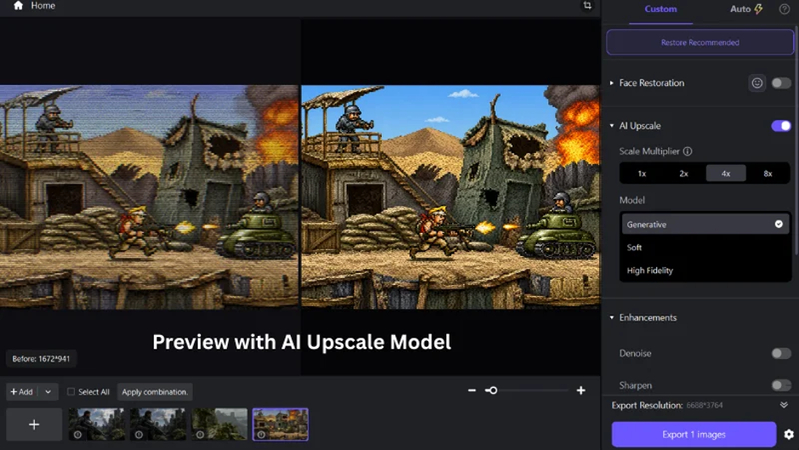Image resolution: width=799 pixels, height=450 pixels.
Task: Switch to the Auto tab
Action: click(746, 9)
